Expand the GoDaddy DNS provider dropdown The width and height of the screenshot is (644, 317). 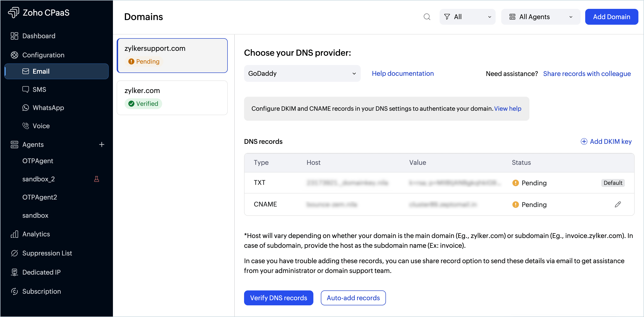[302, 73]
